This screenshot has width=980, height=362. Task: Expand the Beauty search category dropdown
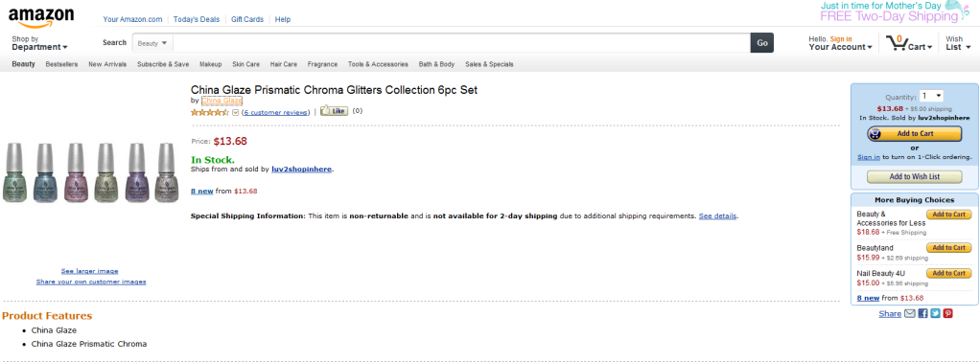click(x=152, y=43)
